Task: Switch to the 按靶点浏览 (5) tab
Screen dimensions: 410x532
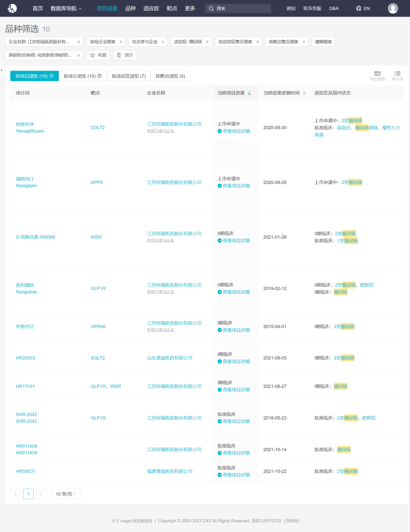Action: pos(170,76)
